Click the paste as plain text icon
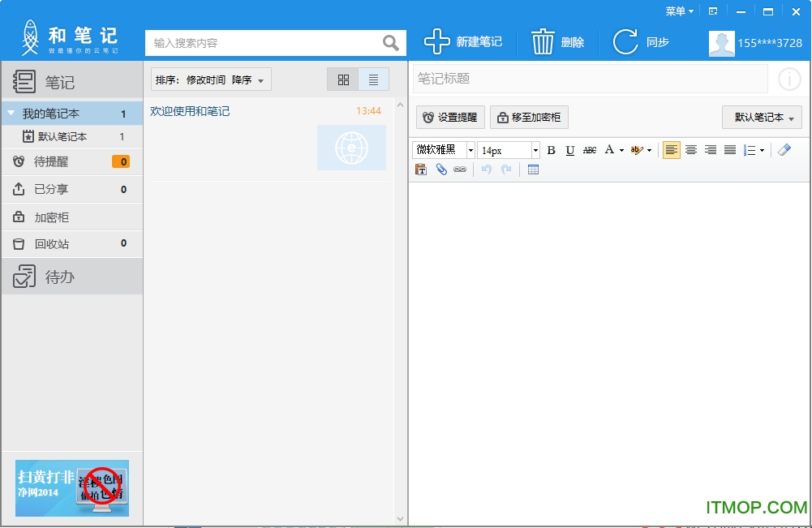 click(420, 170)
